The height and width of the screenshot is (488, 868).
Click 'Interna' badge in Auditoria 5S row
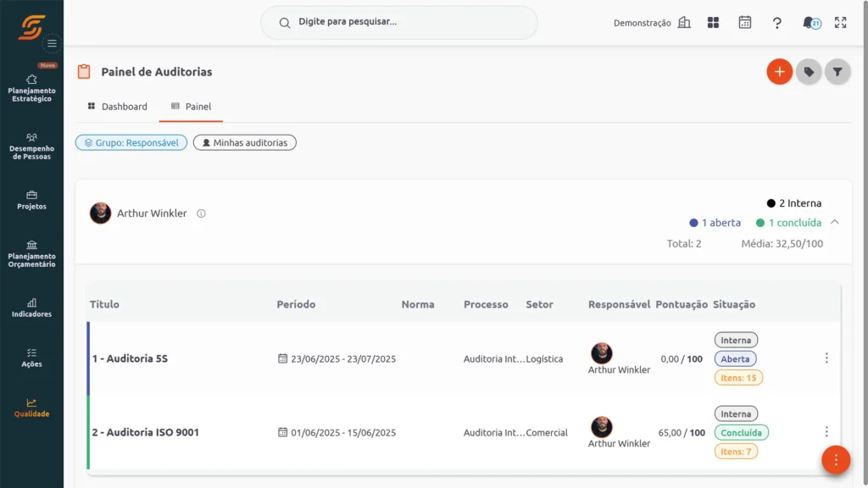click(x=736, y=340)
